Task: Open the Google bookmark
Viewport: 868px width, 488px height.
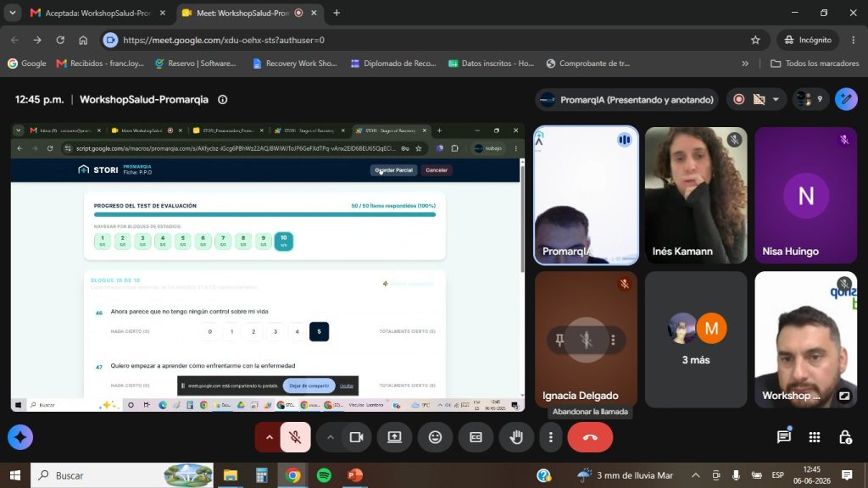Action: (26, 63)
